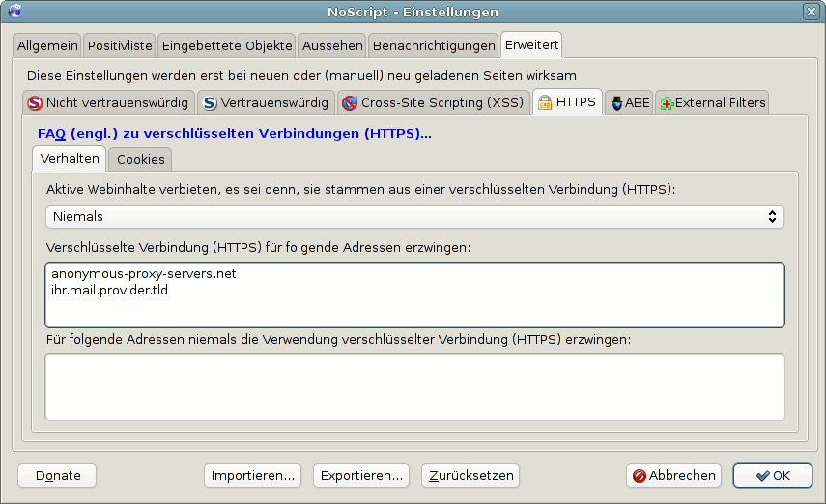The width and height of the screenshot is (826, 504).
Task: Open the Eingebettete Objekte tab
Action: click(x=227, y=45)
